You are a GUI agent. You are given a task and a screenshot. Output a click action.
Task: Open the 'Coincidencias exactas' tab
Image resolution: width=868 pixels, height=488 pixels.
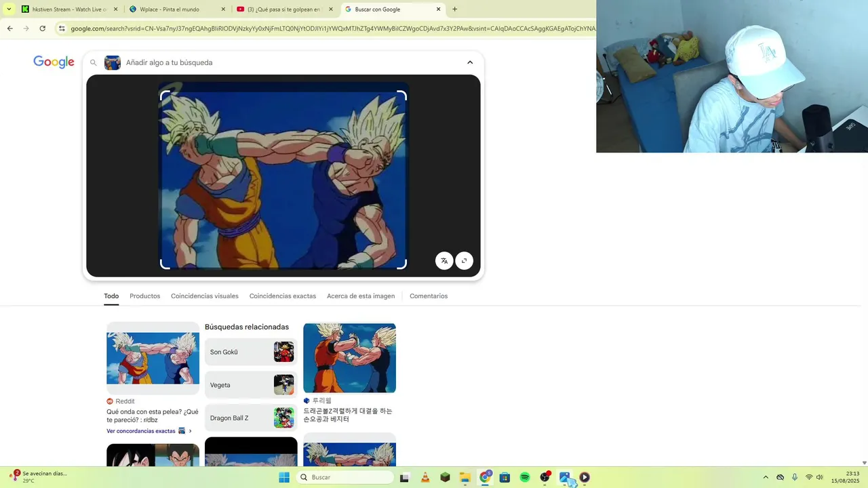tap(283, 296)
